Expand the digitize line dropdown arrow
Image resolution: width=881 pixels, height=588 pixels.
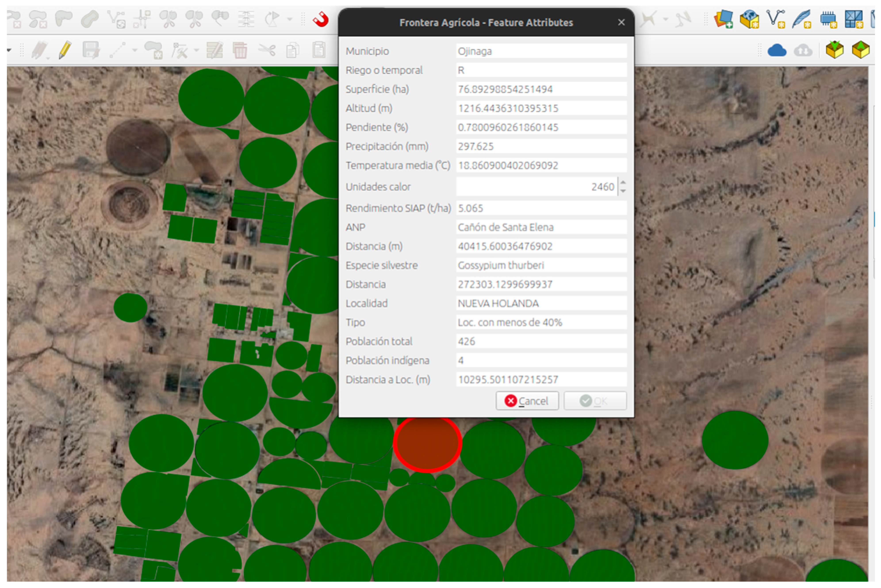pos(135,50)
